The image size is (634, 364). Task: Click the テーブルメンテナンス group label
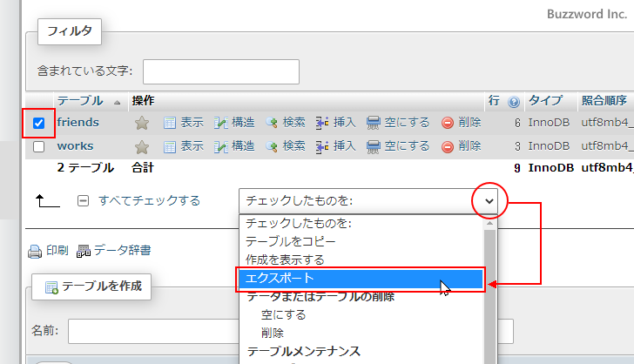(303, 352)
